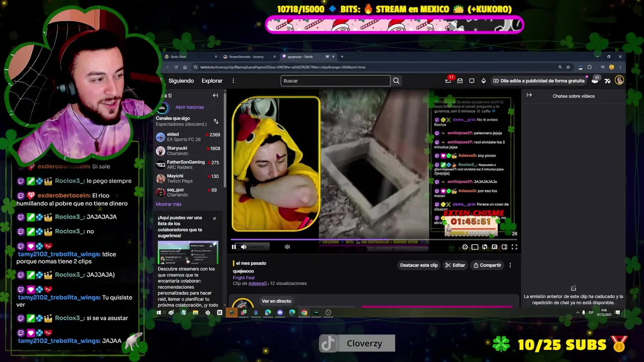
Task: Click the search magnifier button on Twitch
Action: point(396,80)
